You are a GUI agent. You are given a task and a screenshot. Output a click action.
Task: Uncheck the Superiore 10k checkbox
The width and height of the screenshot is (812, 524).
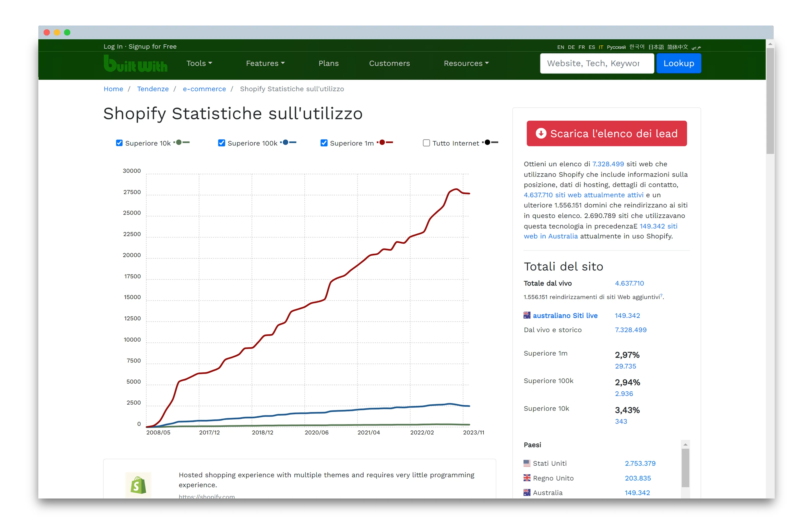click(x=119, y=143)
